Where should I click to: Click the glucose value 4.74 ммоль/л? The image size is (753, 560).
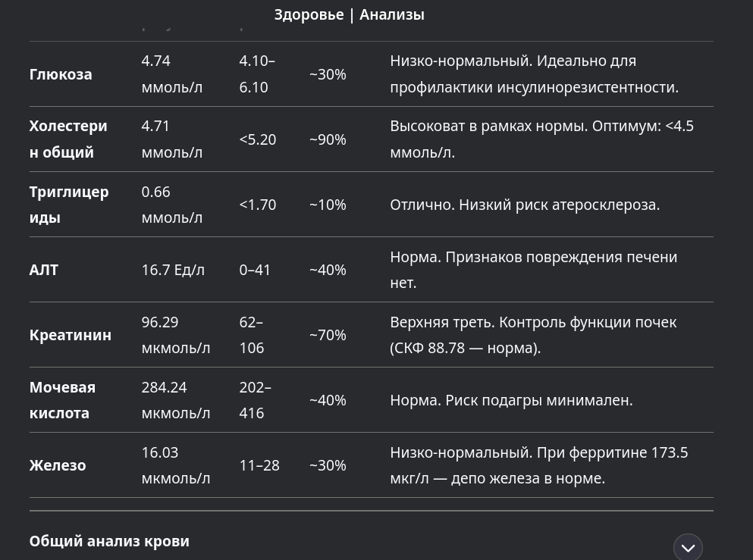[x=172, y=74]
